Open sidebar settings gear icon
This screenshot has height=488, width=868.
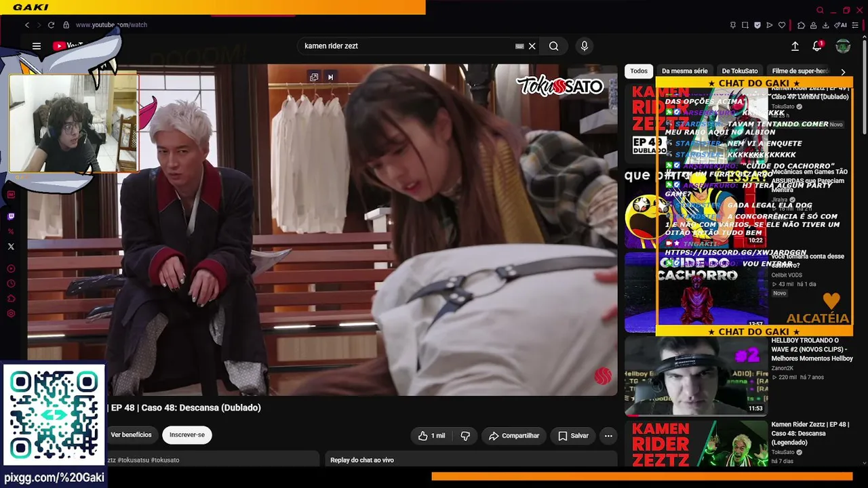pos(11,314)
